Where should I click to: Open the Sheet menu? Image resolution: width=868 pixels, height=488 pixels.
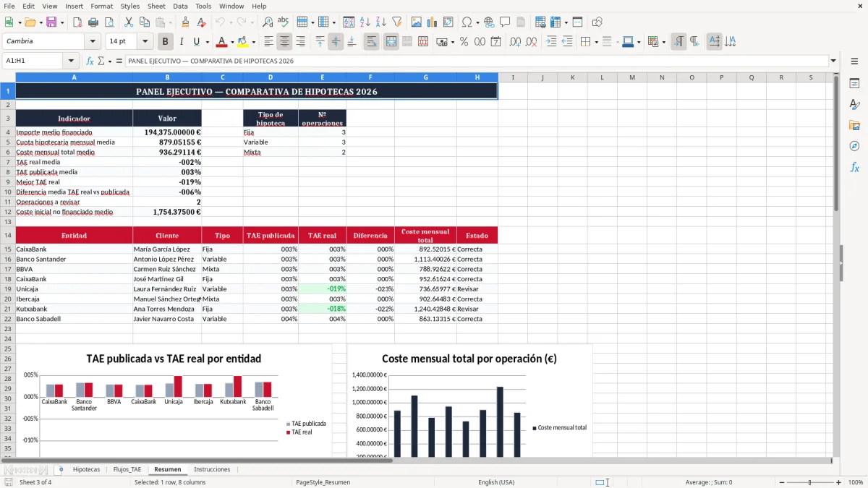click(x=156, y=6)
